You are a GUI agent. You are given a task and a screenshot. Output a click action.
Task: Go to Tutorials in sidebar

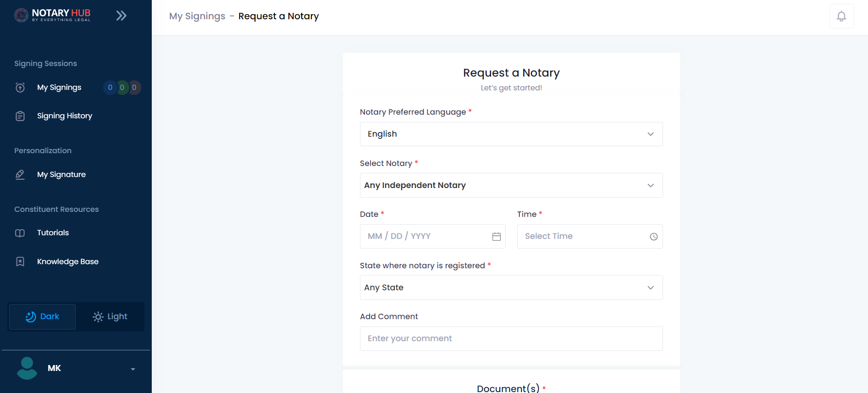pos(53,233)
